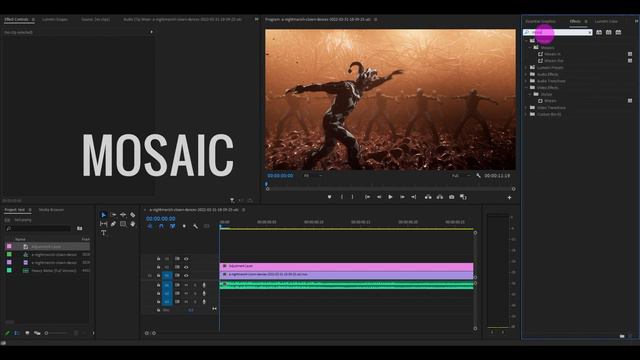The image size is (640, 360).
Task: Click the Extract button
Action: pos(440,197)
